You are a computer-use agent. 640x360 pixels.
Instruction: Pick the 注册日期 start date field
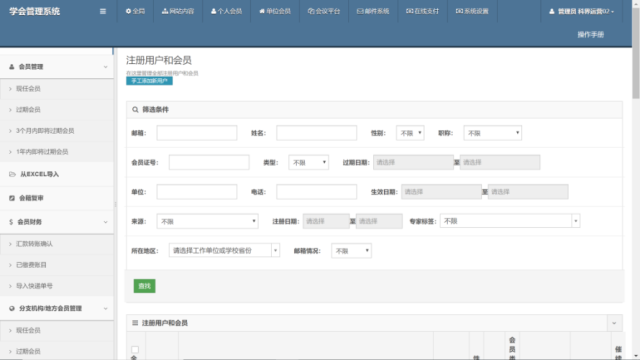[x=326, y=221]
